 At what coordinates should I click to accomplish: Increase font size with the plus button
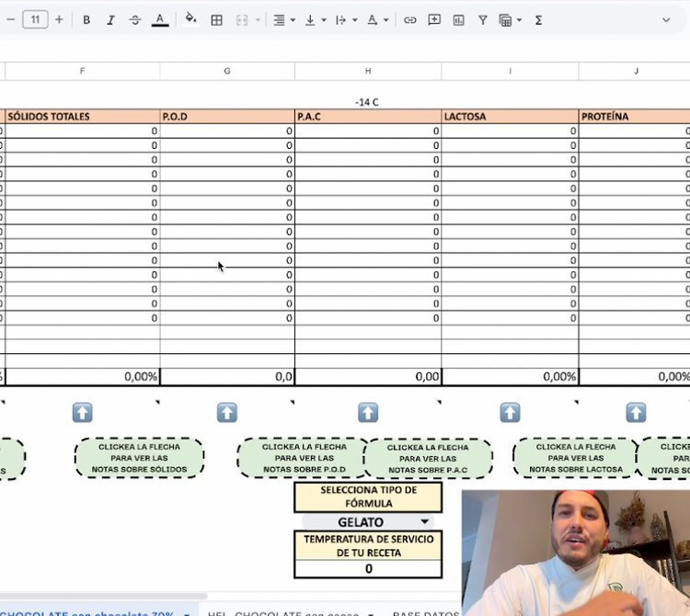click(59, 19)
